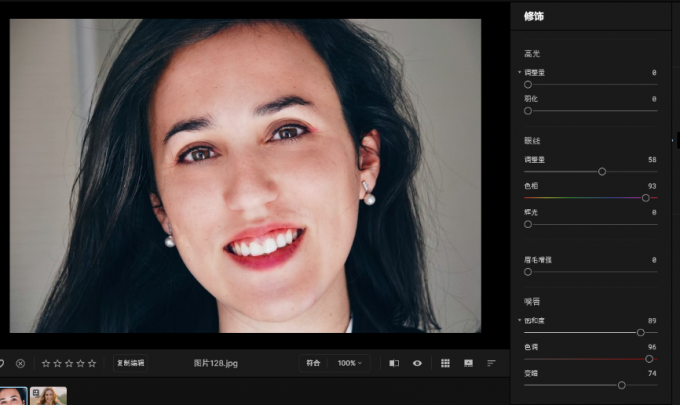Toggle the eye preview of edits
The image size is (680, 405).
417,363
